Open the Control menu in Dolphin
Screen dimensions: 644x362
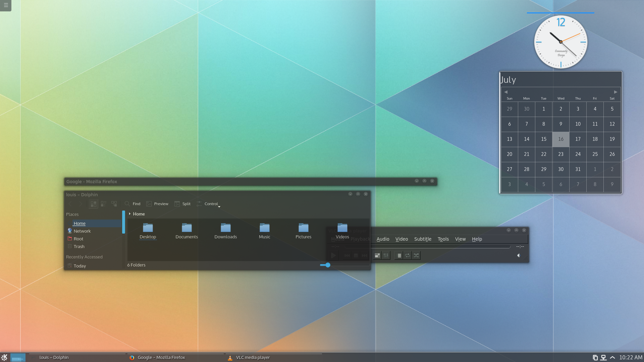(208, 204)
